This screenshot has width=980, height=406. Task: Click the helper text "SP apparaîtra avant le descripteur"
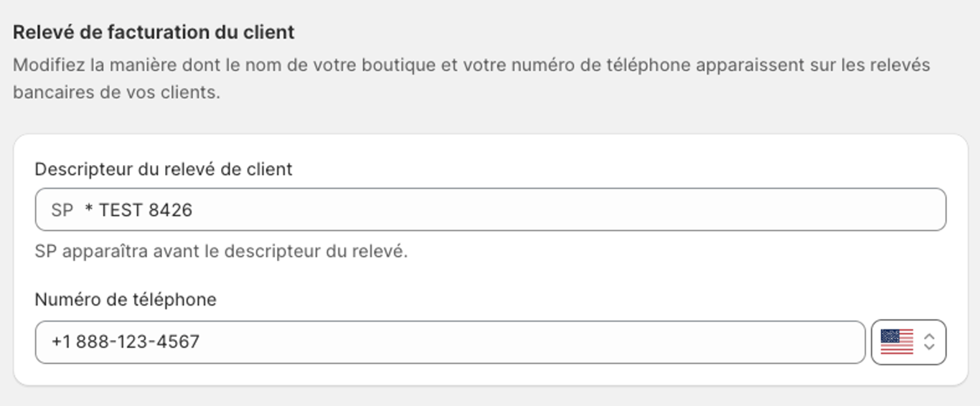point(221,252)
